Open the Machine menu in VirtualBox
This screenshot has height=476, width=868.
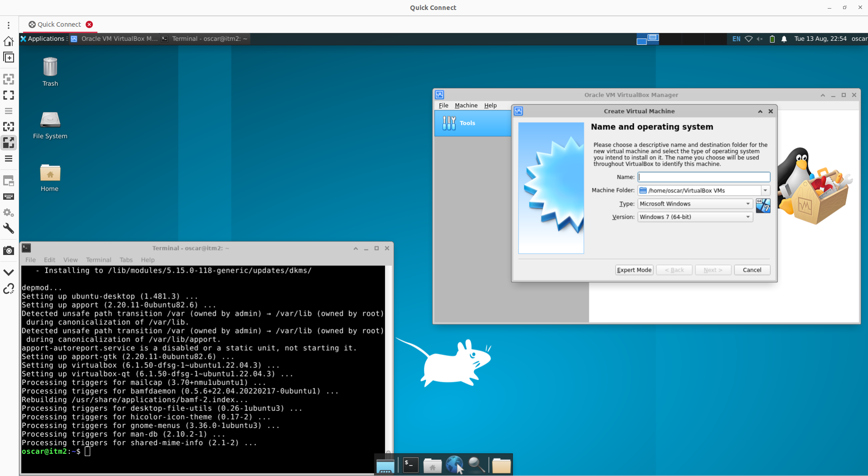466,106
